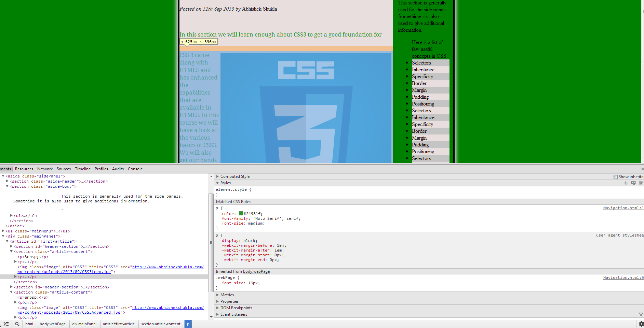Screen dimensions: 644x328
Task: Close the DevTools panel
Action: click(x=642, y=169)
